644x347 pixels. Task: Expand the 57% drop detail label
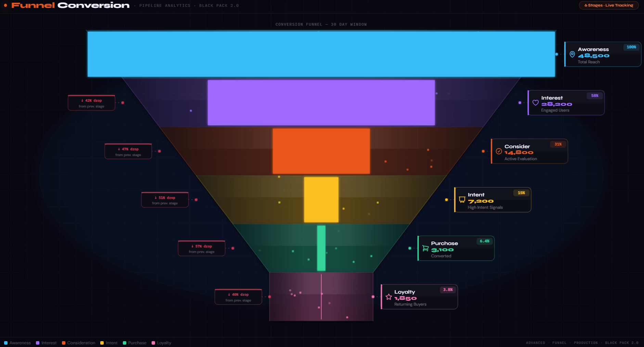(x=201, y=248)
